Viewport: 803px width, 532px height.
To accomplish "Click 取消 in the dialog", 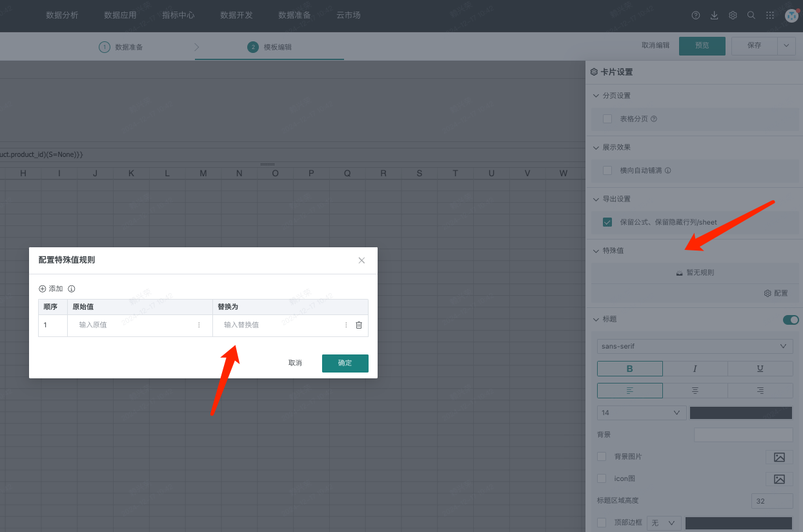I will click(x=295, y=363).
